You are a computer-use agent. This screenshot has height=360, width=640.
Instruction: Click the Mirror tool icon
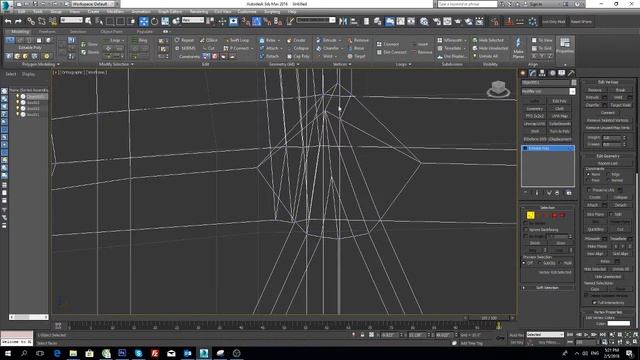click(343, 21)
